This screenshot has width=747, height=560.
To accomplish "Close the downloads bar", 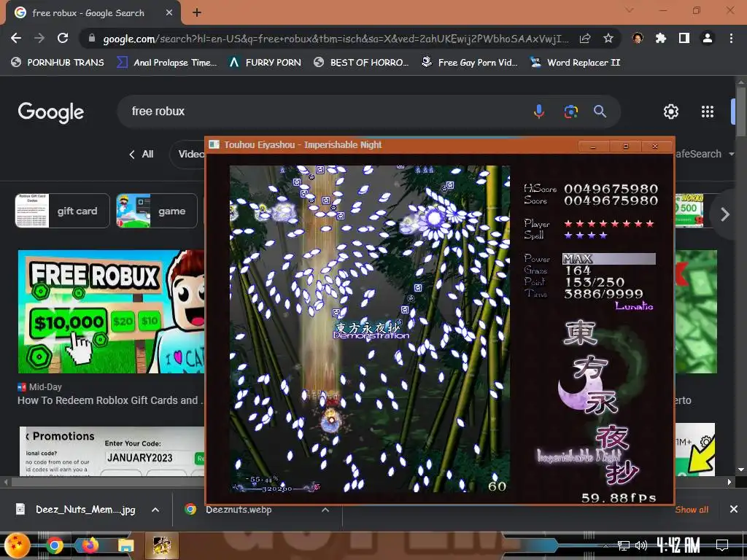I will coord(734,510).
